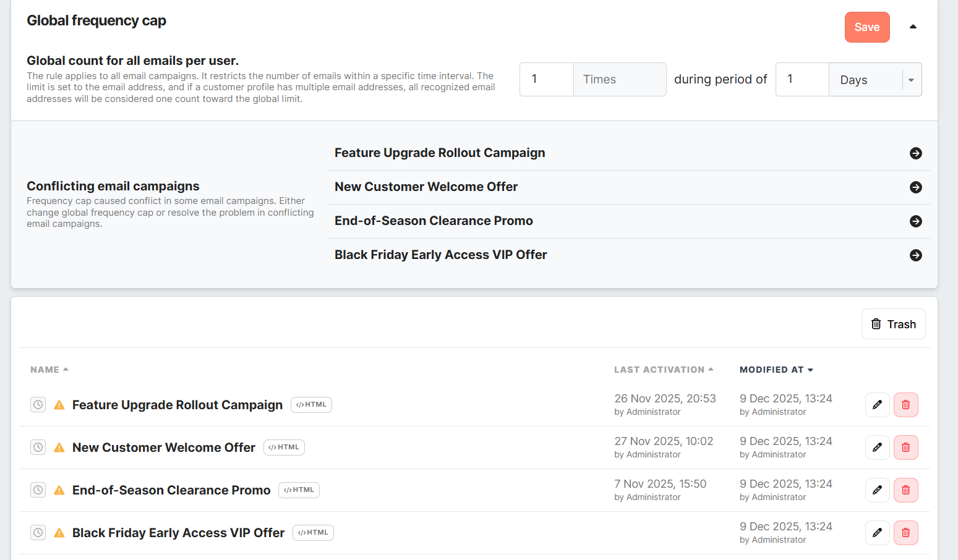Image resolution: width=958 pixels, height=560 pixels.
Task: Click clock status icon for New Customer Welcome Offer
Action: click(x=38, y=448)
